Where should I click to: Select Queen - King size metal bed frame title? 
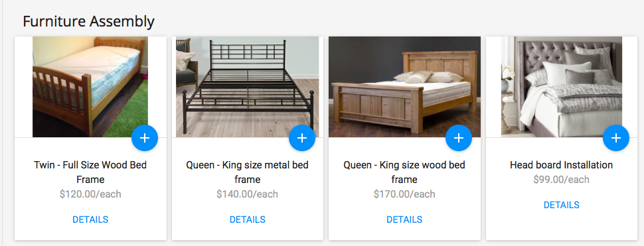tap(247, 172)
